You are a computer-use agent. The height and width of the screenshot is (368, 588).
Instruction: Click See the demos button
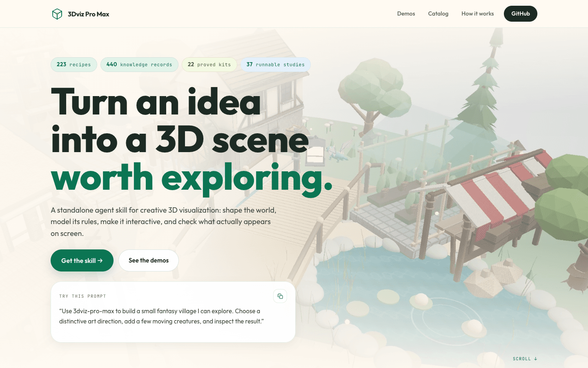tap(149, 260)
